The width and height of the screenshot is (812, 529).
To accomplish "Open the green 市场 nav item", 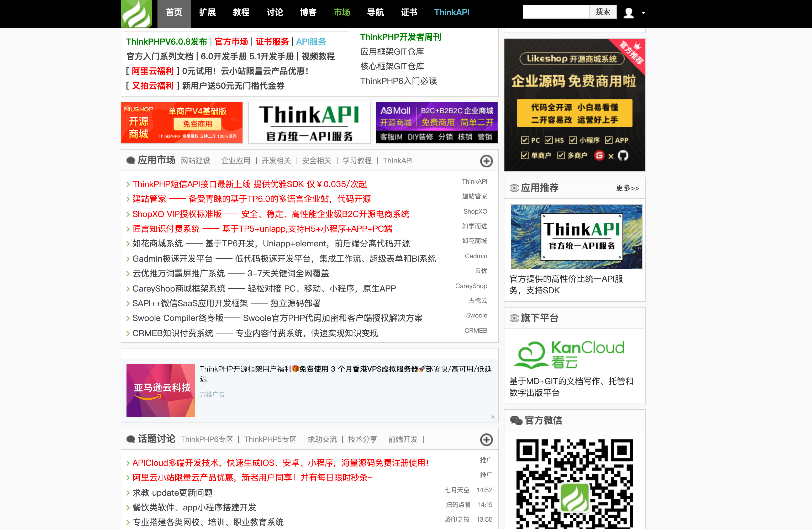I will (x=342, y=13).
